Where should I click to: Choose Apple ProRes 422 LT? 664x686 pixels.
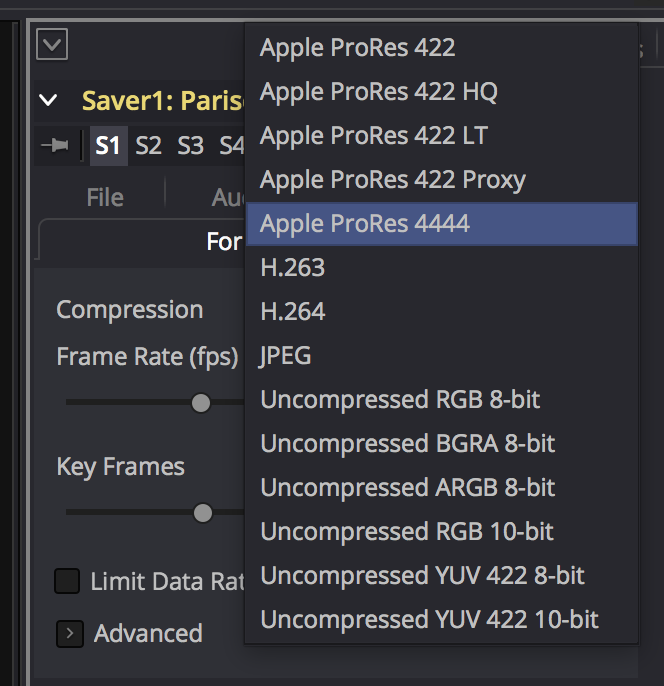tap(441, 136)
